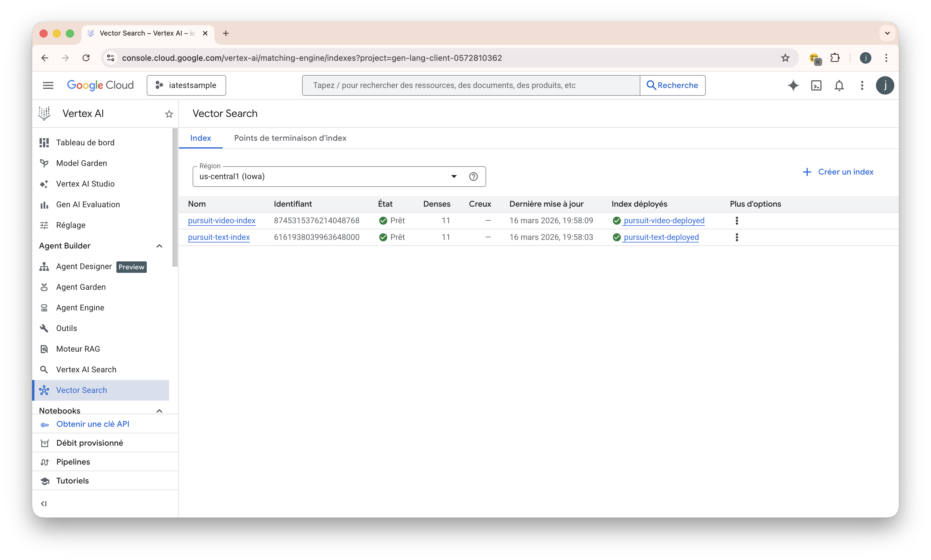The height and width of the screenshot is (560, 931).
Task: Click the sidebar vertical scrollbar
Action: pyautogui.click(x=175, y=198)
